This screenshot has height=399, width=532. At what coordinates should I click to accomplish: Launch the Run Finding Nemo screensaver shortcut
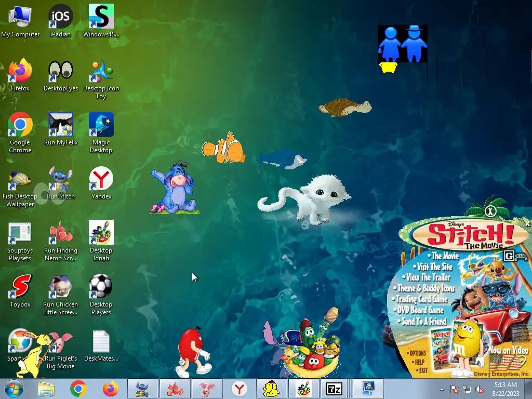(x=60, y=241)
